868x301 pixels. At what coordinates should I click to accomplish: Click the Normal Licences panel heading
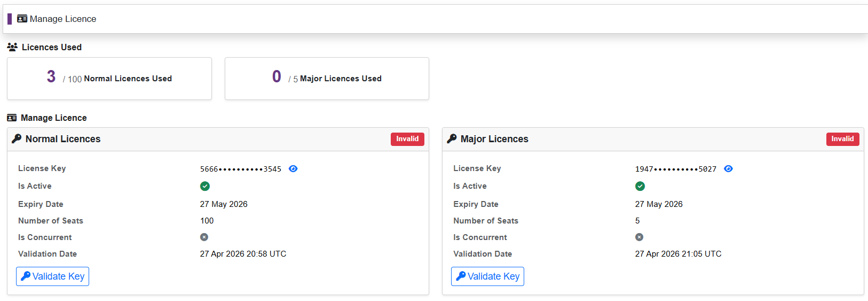tap(63, 139)
